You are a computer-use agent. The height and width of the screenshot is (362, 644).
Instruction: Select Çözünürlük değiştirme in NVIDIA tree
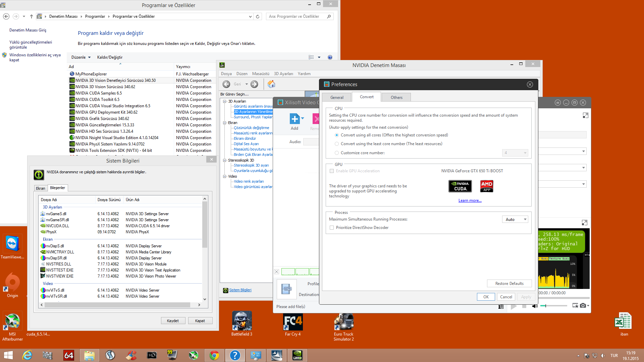click(252, 128)
